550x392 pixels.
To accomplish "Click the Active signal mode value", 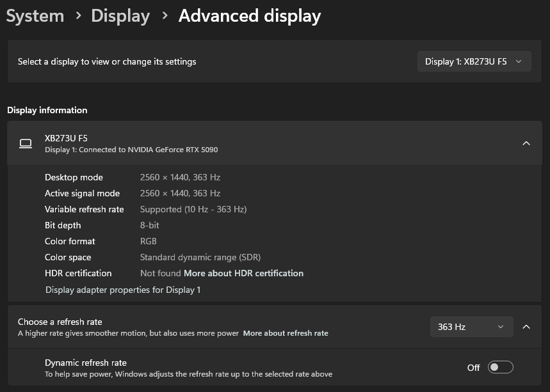I will pos(180,193).
